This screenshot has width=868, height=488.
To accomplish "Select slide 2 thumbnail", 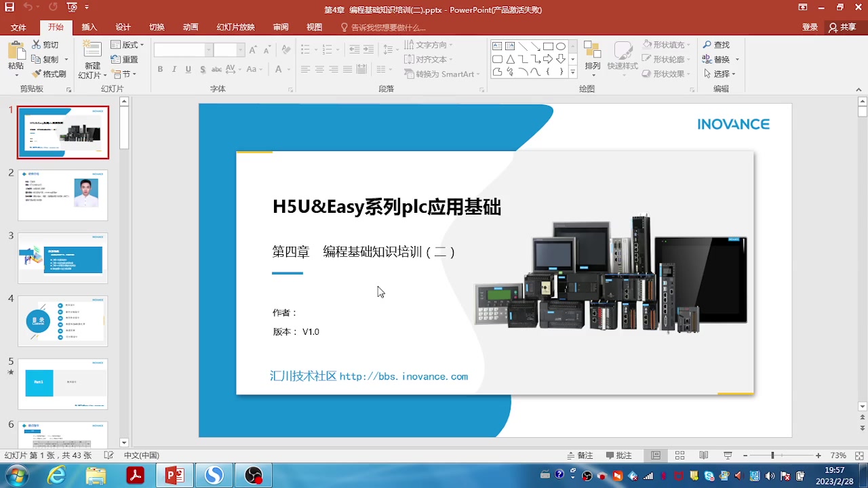I will pyautogui.click(x=62, y=195).
